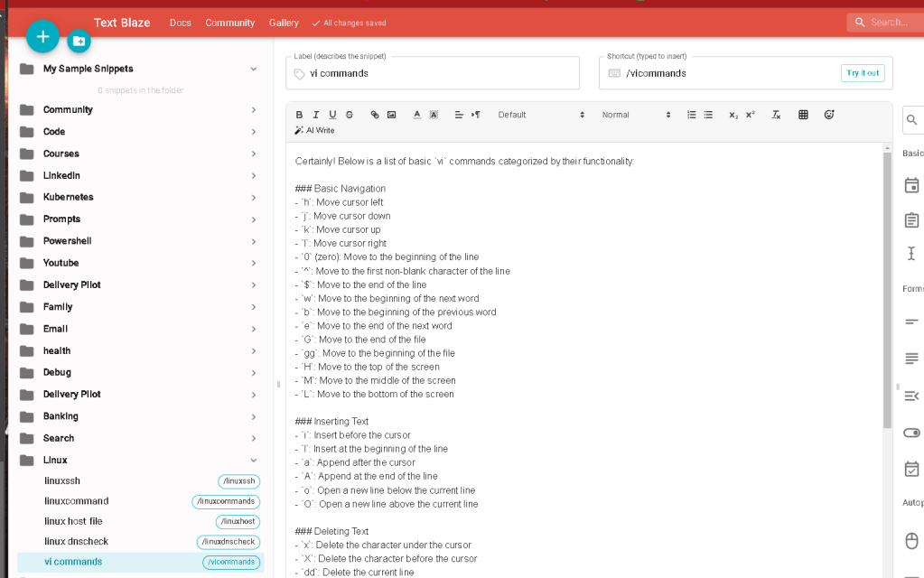Image resolution: width=924 pixels, height=578 pixels.
Task: Open the Community menu item
Action: [x=229, y=23]
